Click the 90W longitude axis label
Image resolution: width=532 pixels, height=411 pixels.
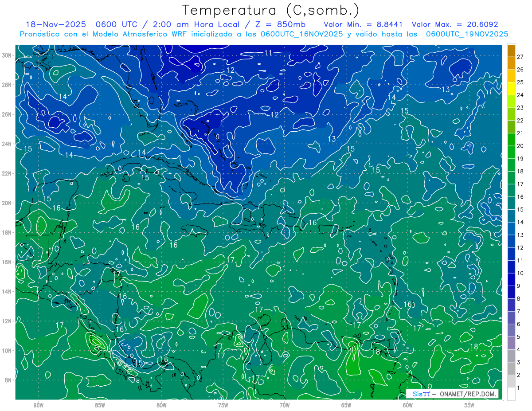click(x=39, y=405)
